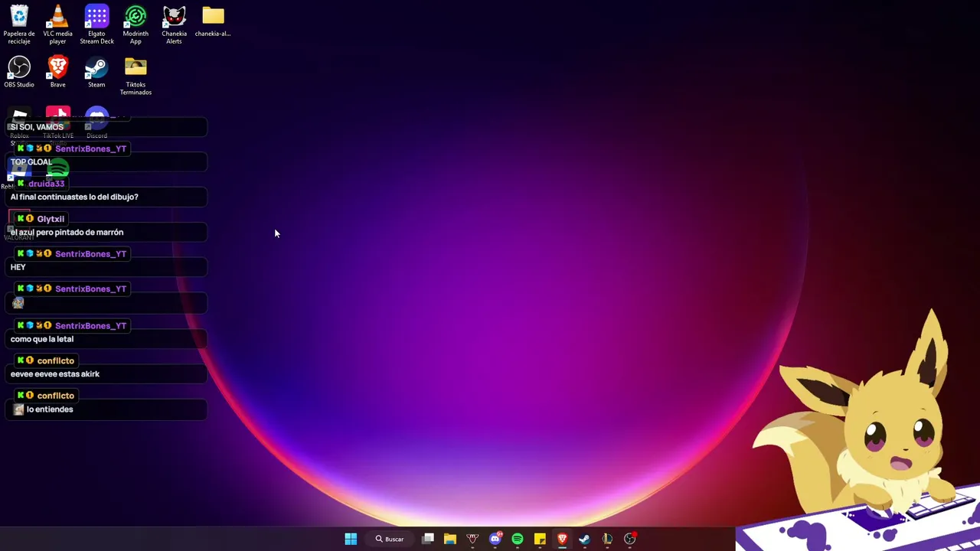Open Steam from the taskbar
This screenshot has width=980, height=551.
tap(584, 539)
